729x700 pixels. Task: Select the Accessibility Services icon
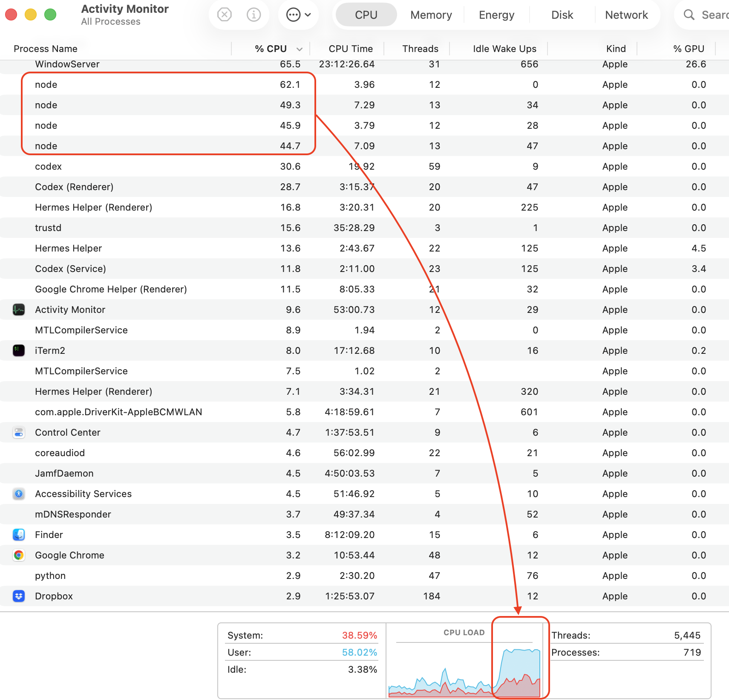coord(19,494)
